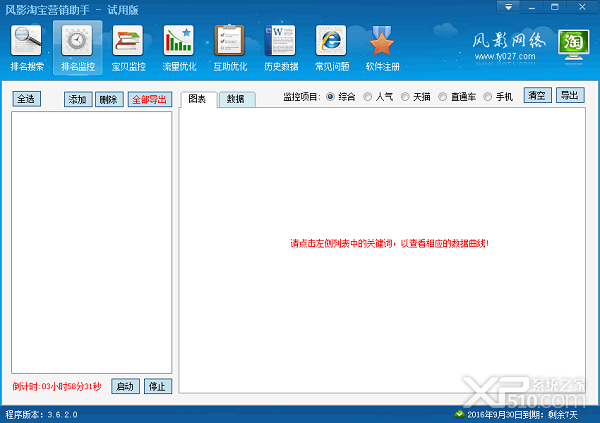This screenshot has height=423, width=600.
Task: Click the 停止 button
Action: tap(158, 386)
